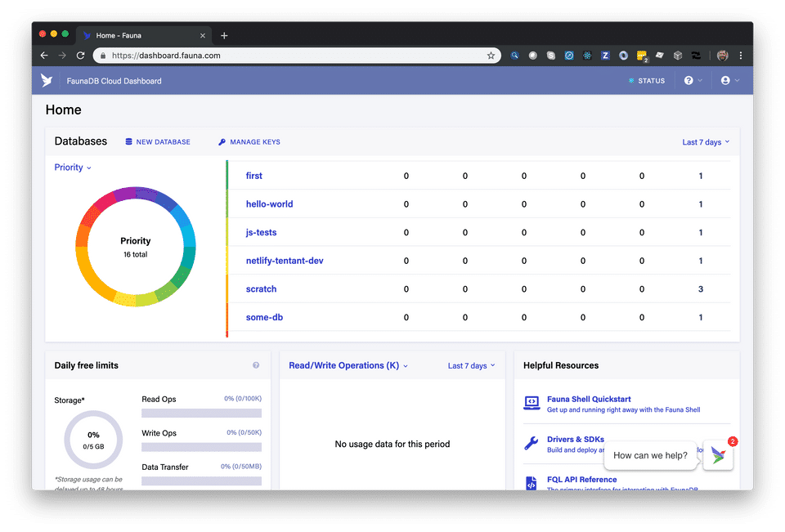785x532 pixels.
Task: Click the Drivers & SDKs wrench icon
Action: [x=532, y=443]
